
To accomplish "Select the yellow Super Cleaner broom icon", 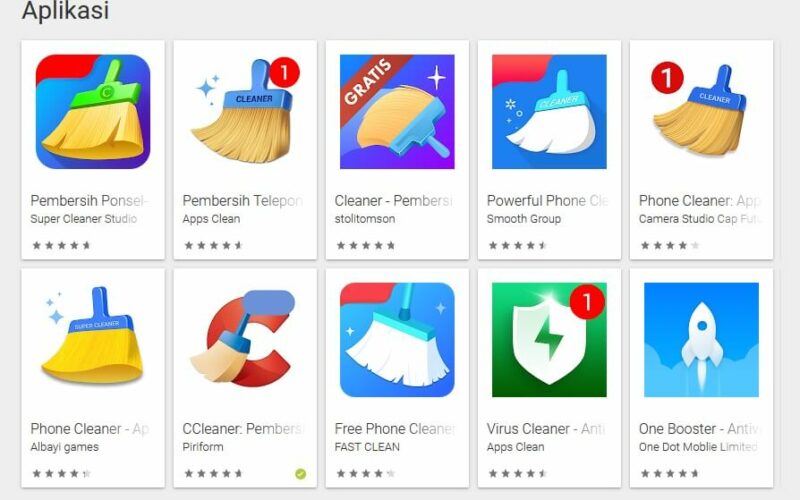I will (93, 340).
